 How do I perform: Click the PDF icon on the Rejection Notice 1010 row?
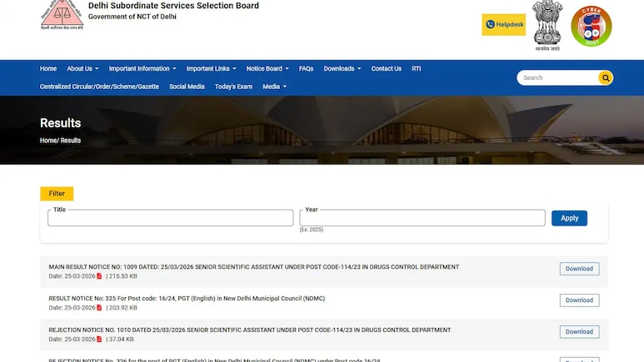(x=99, y=339)
